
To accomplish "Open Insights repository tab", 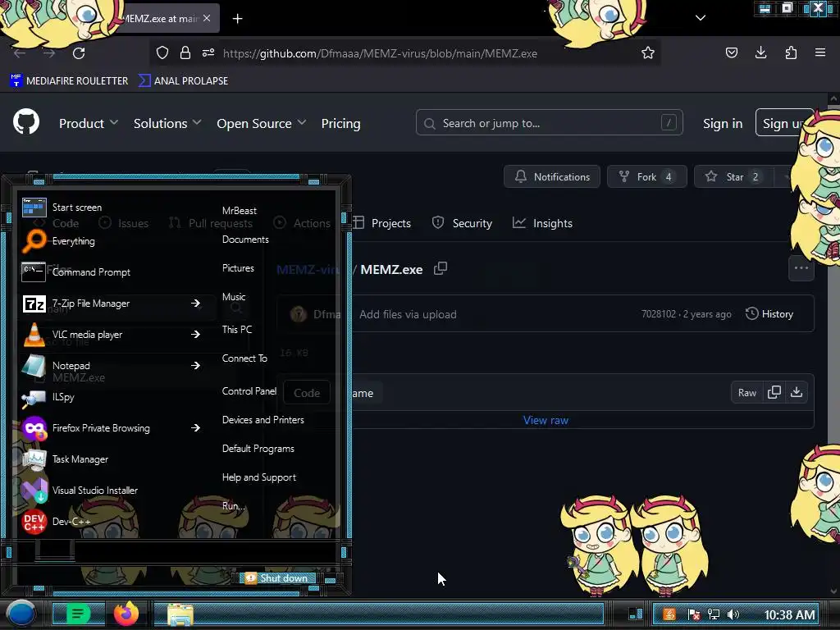I will pyautogui.click(x=542, y=223).
